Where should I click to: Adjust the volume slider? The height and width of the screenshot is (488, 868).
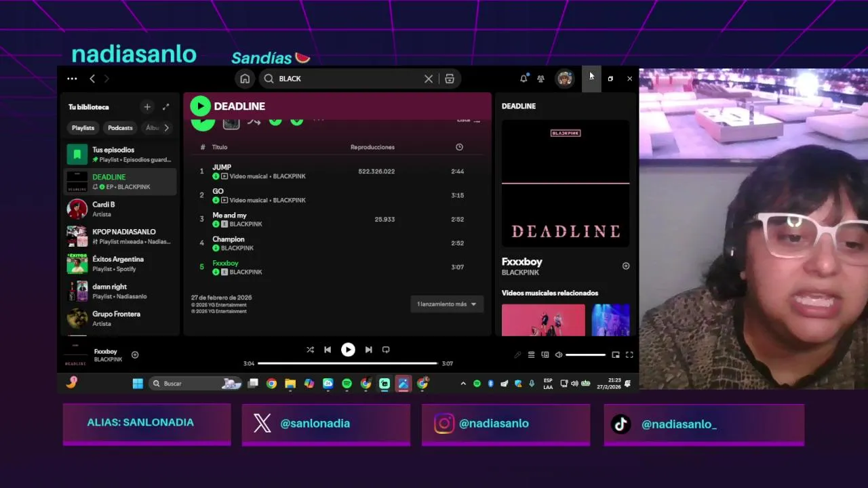pos(585,354)
